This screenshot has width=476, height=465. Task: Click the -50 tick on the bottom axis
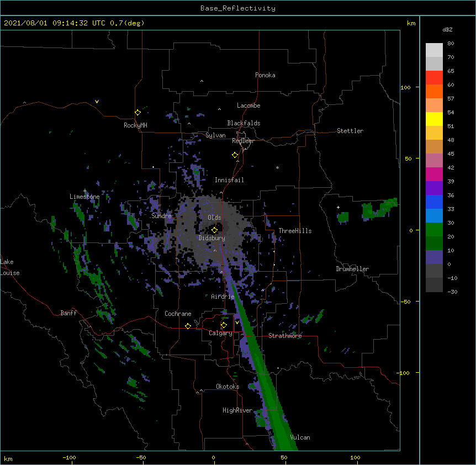[141, 457]
